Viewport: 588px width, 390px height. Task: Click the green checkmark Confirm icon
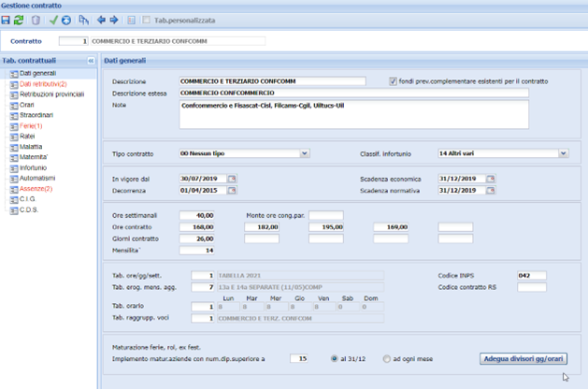(53, 21)
